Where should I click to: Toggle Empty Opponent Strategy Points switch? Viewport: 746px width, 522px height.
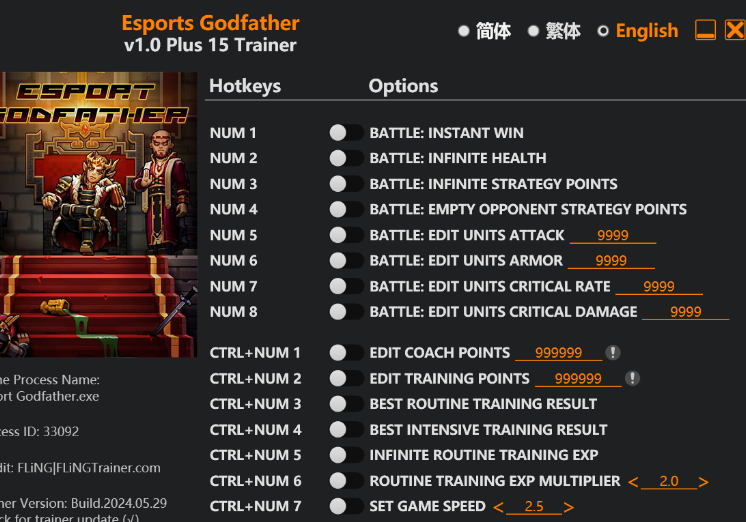point(346,209)
